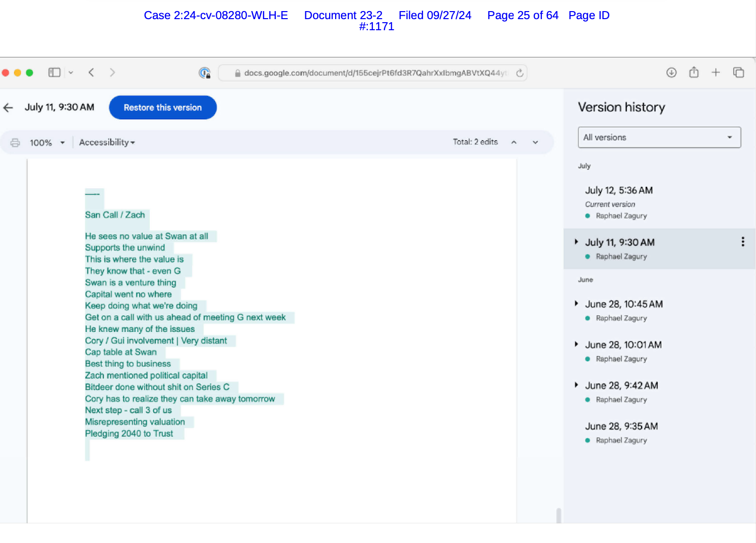Click the line 'Keep doing what we're doing'
This screenshot has height=543, width=756.
tap(141, 306)
